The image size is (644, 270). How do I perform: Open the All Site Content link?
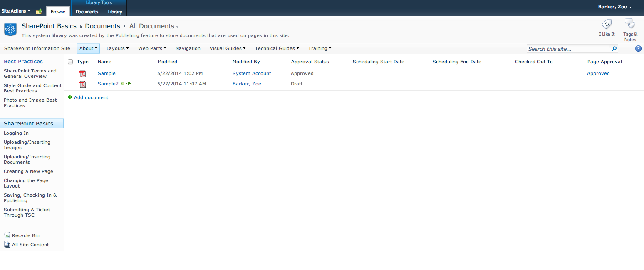(x=30, y=245)
